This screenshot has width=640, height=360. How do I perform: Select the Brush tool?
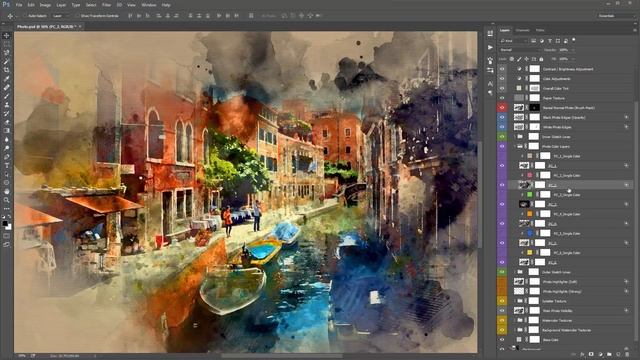coord(7,96)
